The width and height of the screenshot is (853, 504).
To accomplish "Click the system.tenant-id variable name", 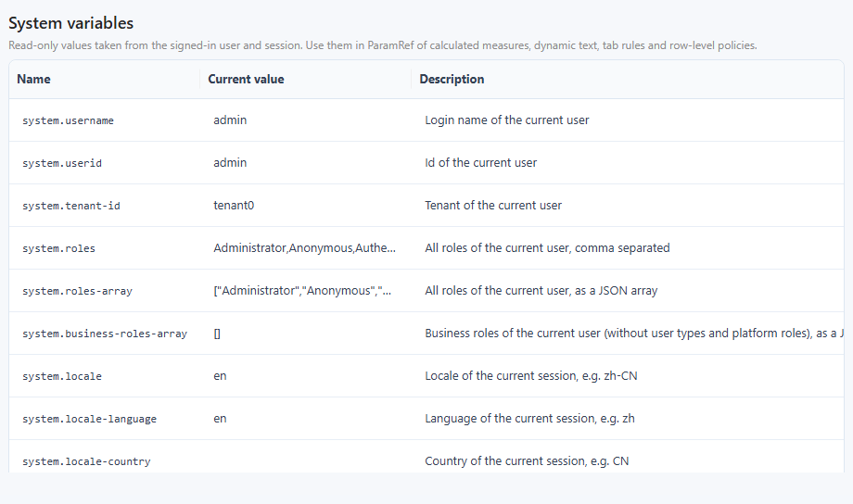I will [71, 206].
